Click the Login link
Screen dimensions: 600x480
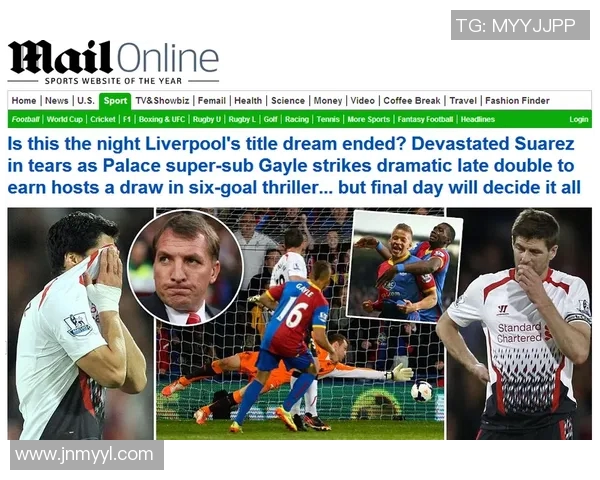point(579,119)
